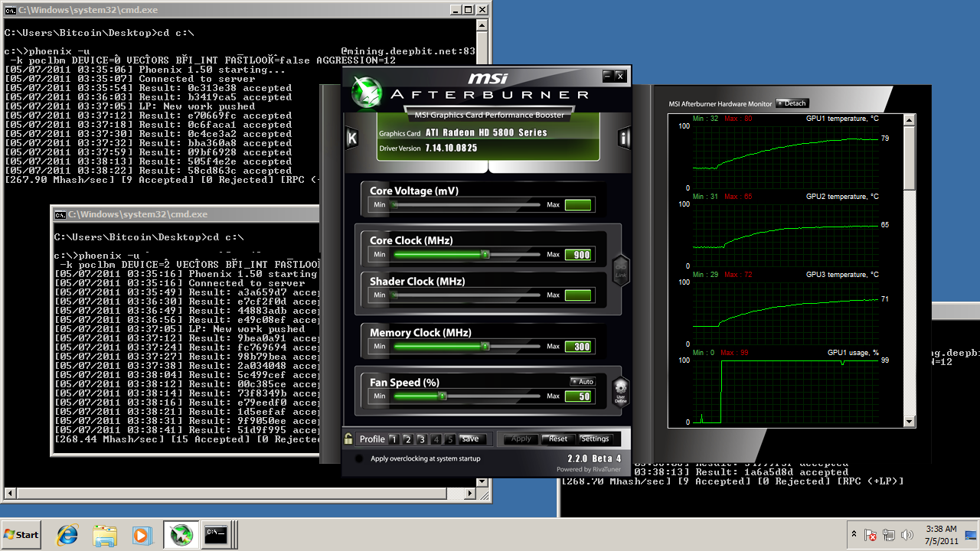Viewport: 980px width, 551px height.
Task: Click the Afterburner driver version text 7.14.10.0825
Action: 451,148
